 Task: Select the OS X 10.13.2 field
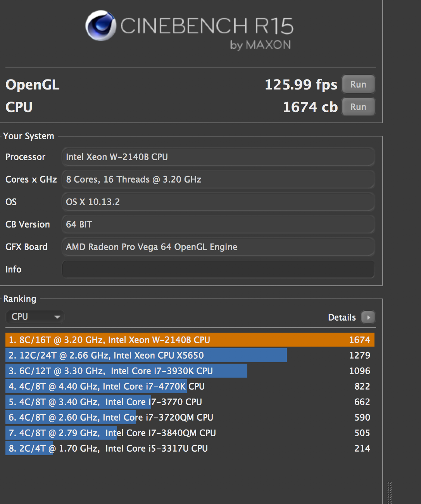(x=218, y=202)
